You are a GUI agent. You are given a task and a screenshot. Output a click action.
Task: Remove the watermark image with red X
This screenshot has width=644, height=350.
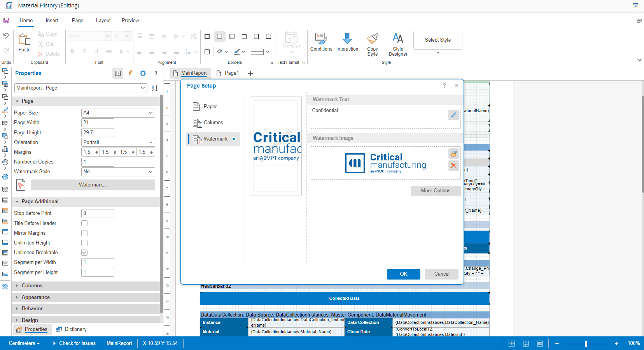[x=453, y=165]
